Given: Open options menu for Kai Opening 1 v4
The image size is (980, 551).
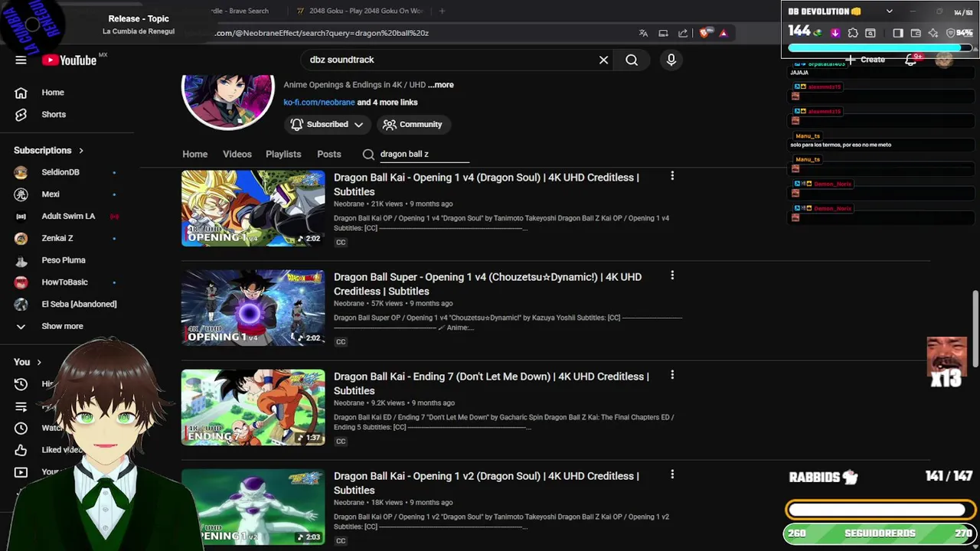Looking at the screenshot, I should (672, 176).
